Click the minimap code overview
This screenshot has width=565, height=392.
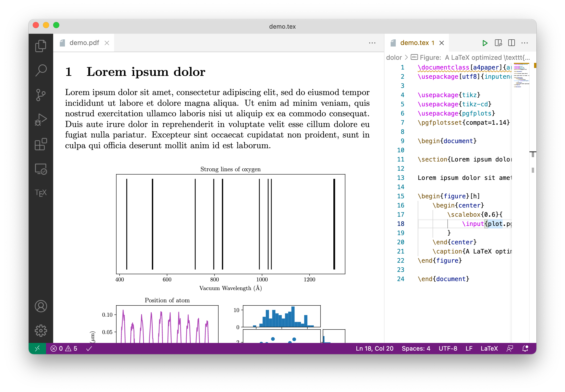click(x=521, y=75)
